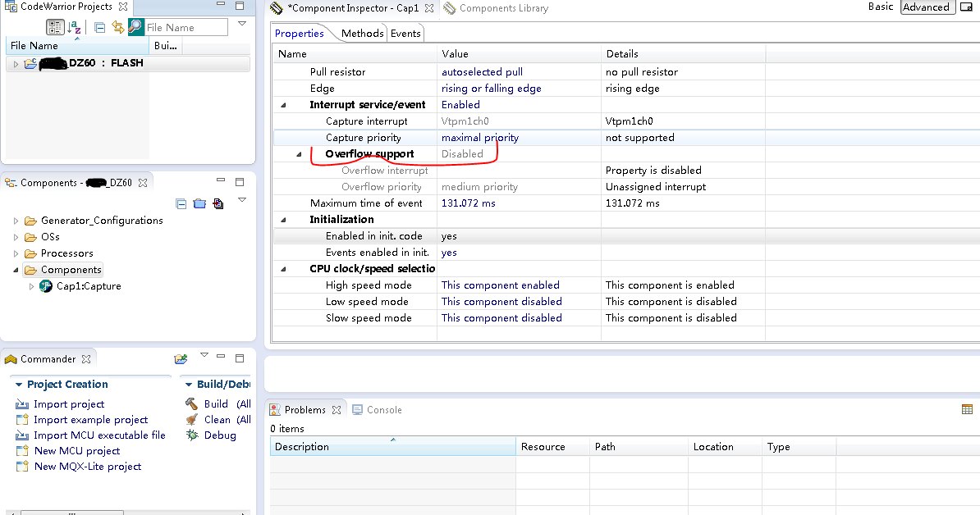This screenshot has height=515, width=980.
Task: Focus the File Name filter field
Action: click(185, 27)
